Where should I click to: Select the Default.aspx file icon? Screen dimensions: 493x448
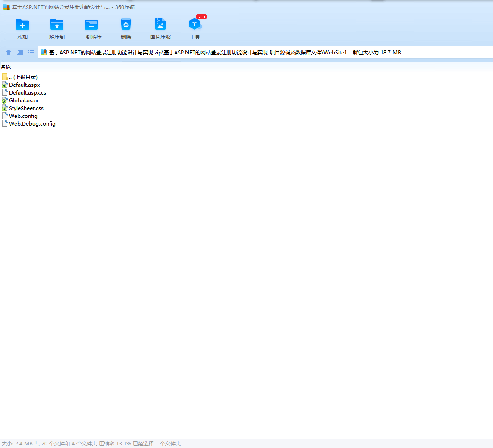pyautogui.click(x=5, y=85)
